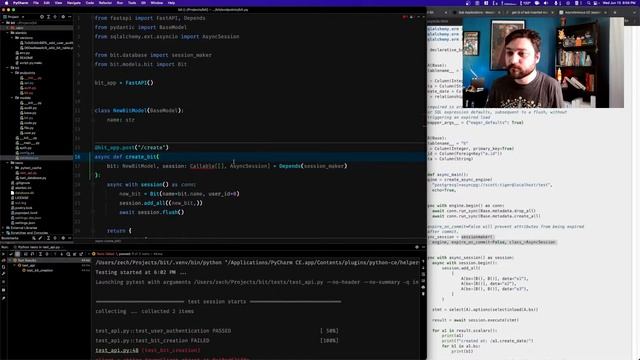Hide the Project tool window
Image resolution: width=640 pixels, height=360 pixels.
coord(69,17)
